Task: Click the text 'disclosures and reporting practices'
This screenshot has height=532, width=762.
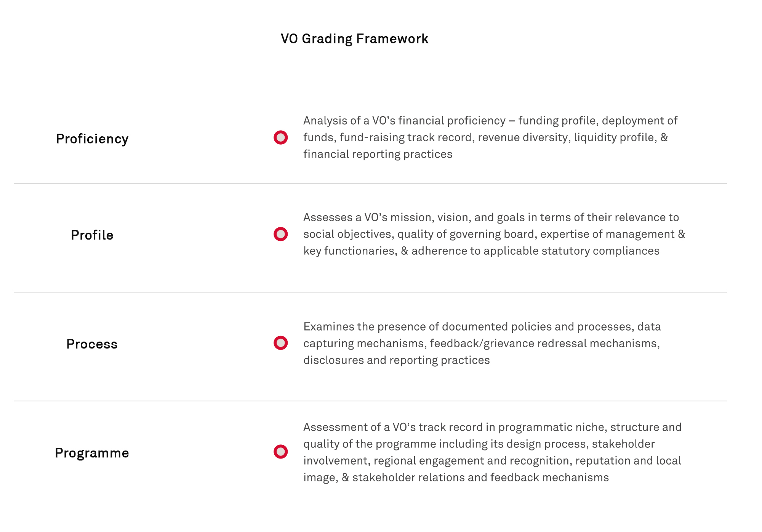Action: pyautogui.click(x=396, y=360)
